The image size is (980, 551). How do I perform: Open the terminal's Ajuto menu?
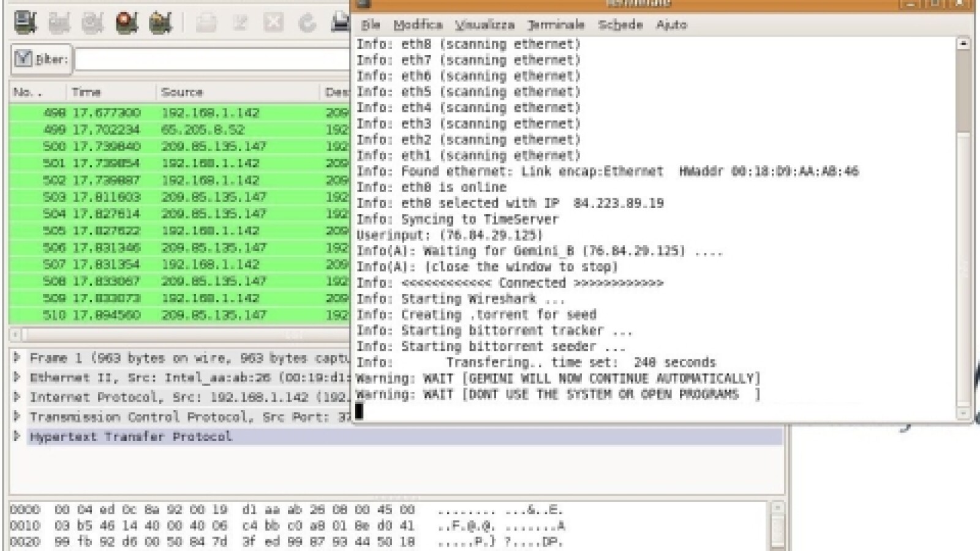coord(671,24)
